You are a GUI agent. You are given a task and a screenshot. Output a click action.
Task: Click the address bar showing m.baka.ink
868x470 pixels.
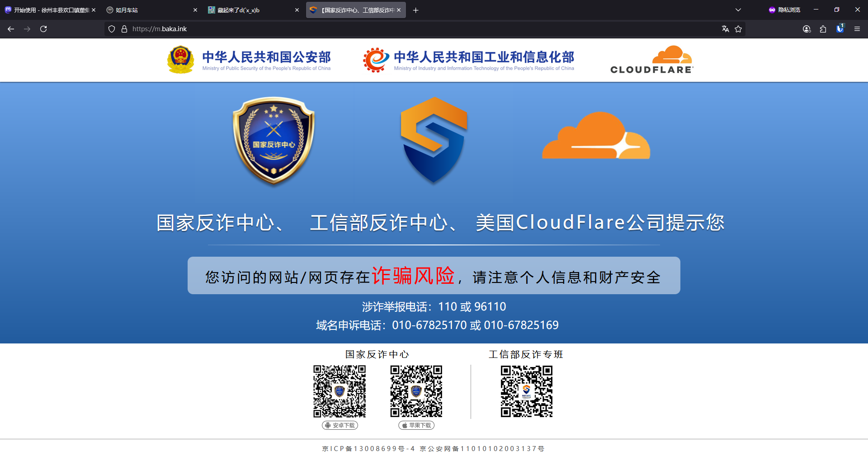pyautogui.click(x=407, y=29)
